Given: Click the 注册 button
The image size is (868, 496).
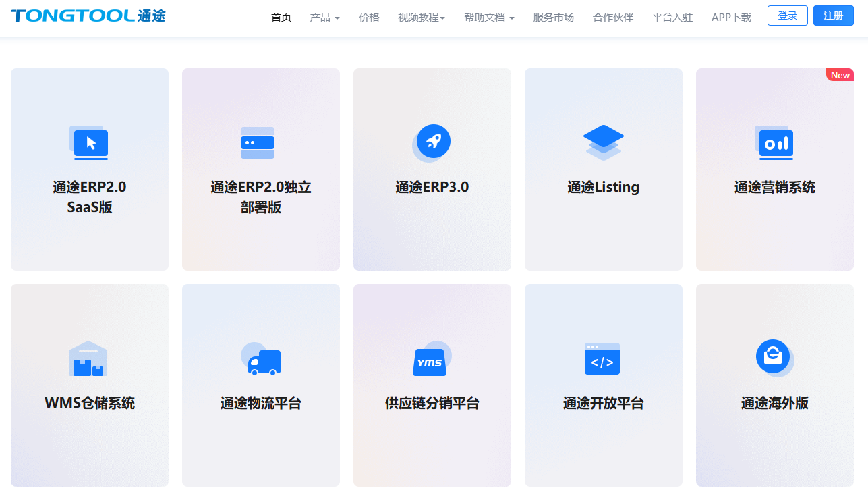Looking at the screenshot, I should [x=833, y=15].
